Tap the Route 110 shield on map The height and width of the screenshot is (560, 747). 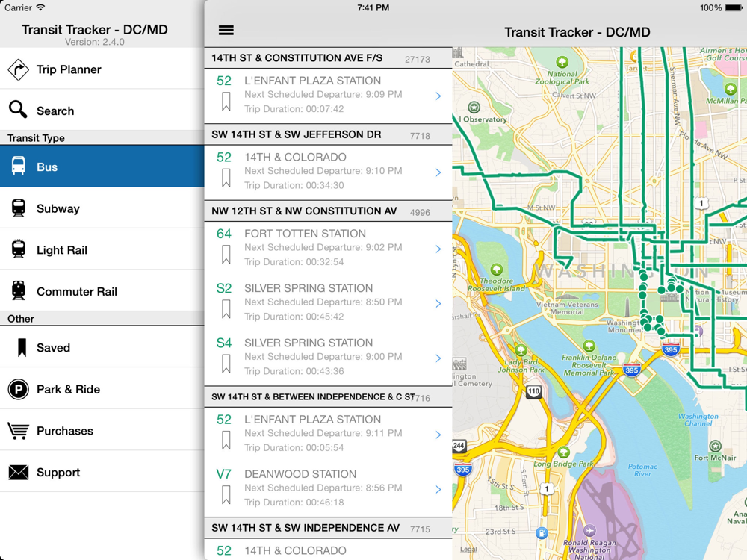[x=533, y=391]
